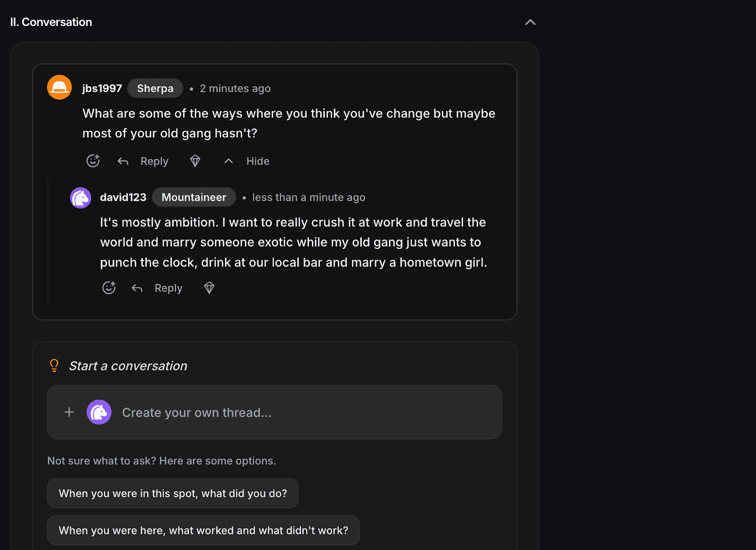Click the curved reply arrow on david123's reply
This screenshot has height=550, width=756.
coord(137,288)
